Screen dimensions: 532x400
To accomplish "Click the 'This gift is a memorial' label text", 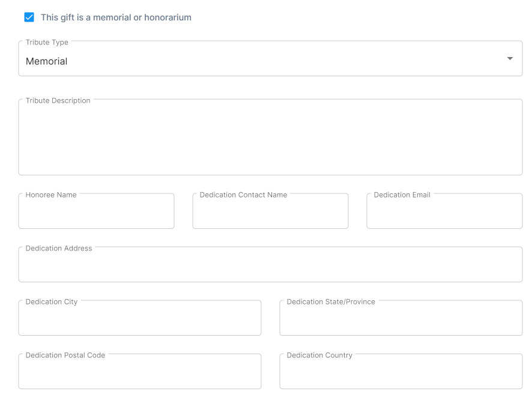I will [x=116, y=17].
